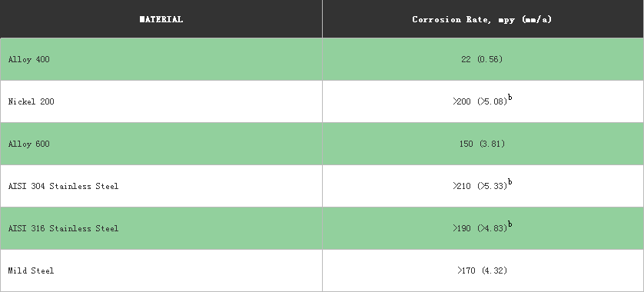Viewport: 644px width, 292px height.
Task: Click the 150 (3.81) corrosion value
Action: click(x=482, y=144)
